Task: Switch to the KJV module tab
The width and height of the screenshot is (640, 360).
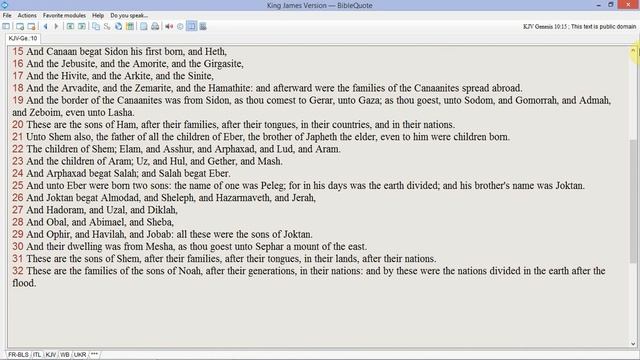Action: 51,354
